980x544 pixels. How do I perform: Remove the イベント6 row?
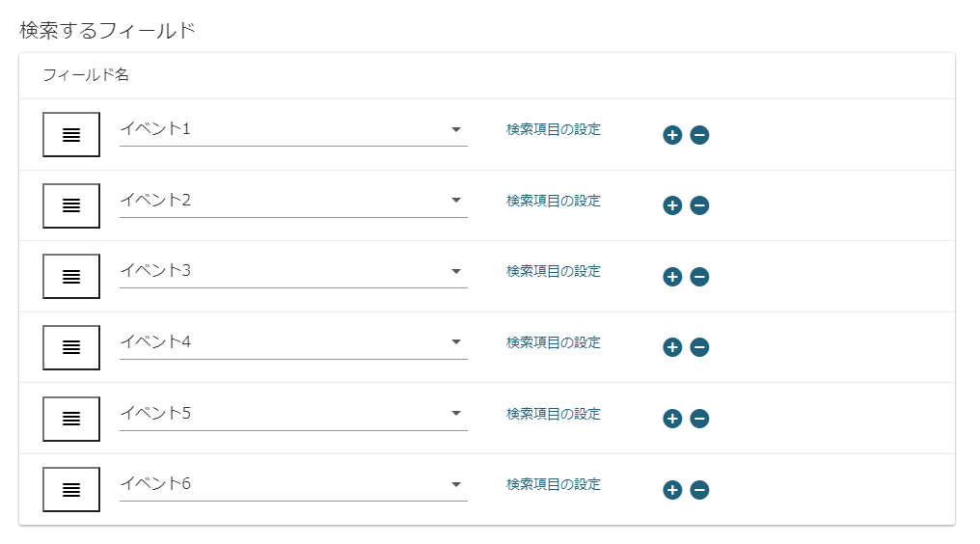click(x=700, y=490)
